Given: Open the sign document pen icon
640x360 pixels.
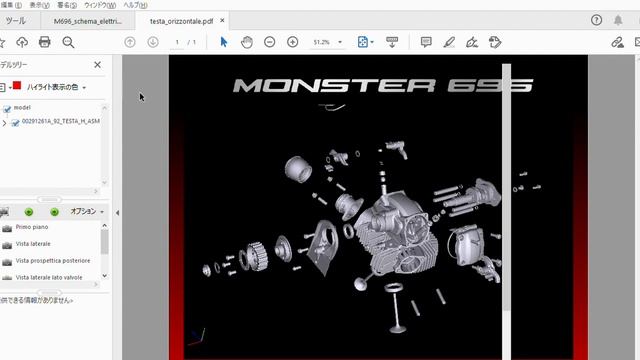Looking at the screenshot, I should [472, 42].
